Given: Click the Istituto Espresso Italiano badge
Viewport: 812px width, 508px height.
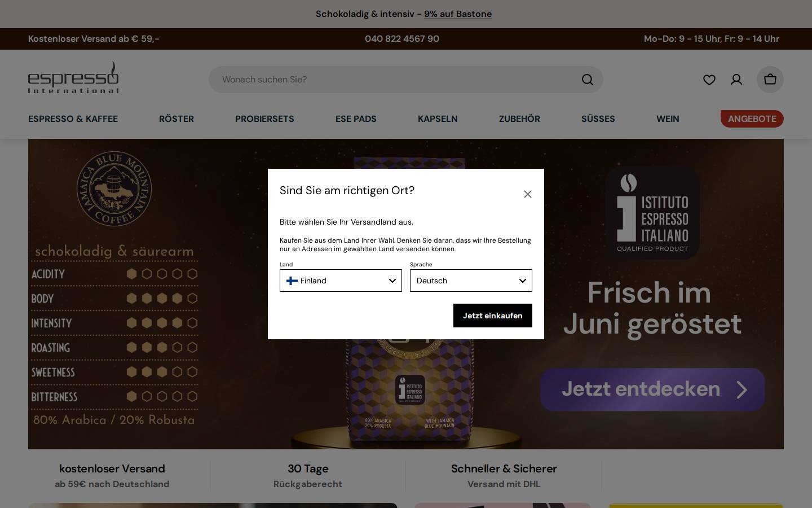Looking at the screenshot, I should pyautogui.click(x=652, y=212).
